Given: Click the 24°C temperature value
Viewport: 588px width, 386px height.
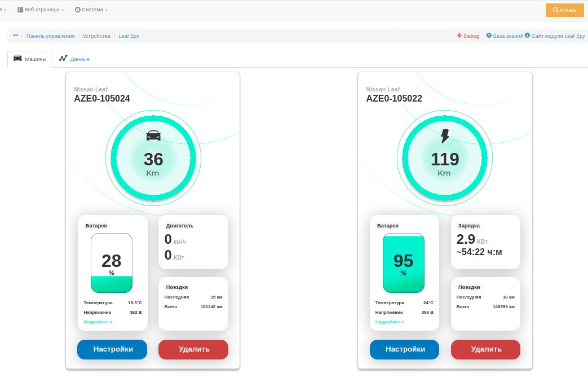Looking at the screenshot, I should (428, 302).
